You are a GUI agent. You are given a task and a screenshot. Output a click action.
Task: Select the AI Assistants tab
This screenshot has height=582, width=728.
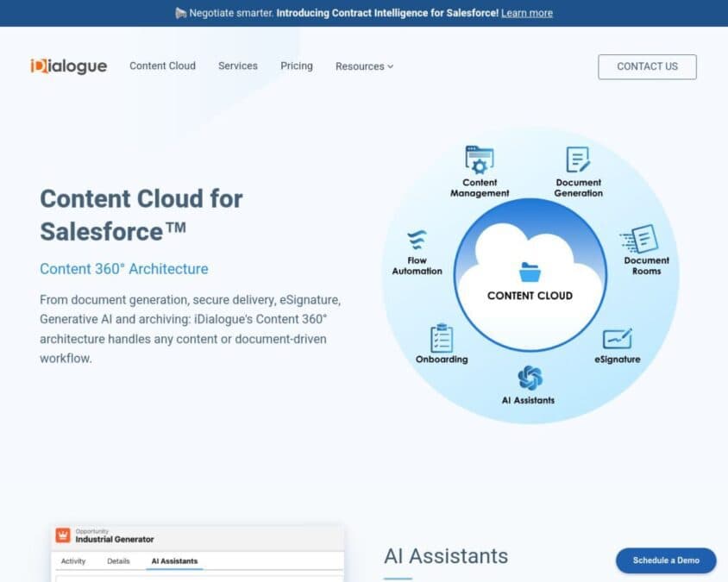click(x=174, y=561)
